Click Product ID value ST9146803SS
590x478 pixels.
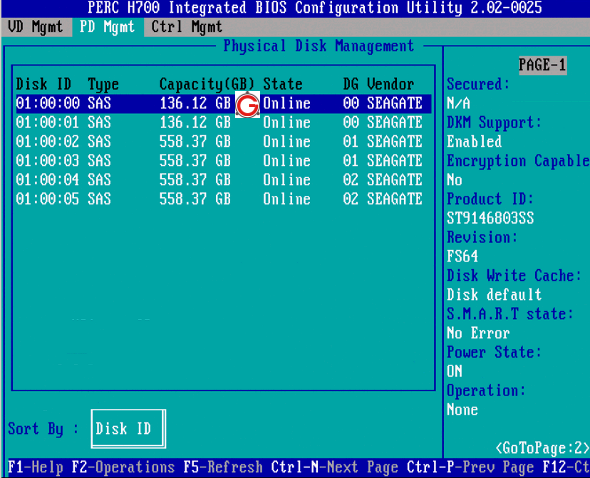click(490, 218)
